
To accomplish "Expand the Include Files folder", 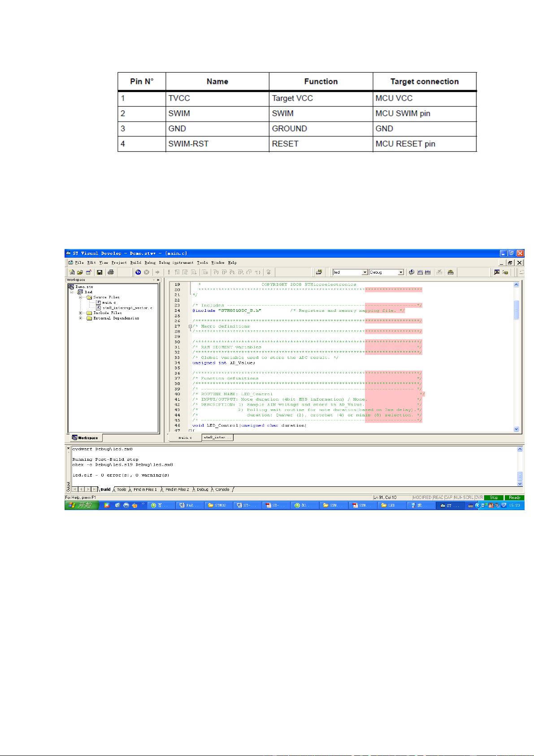I will 81,313.
